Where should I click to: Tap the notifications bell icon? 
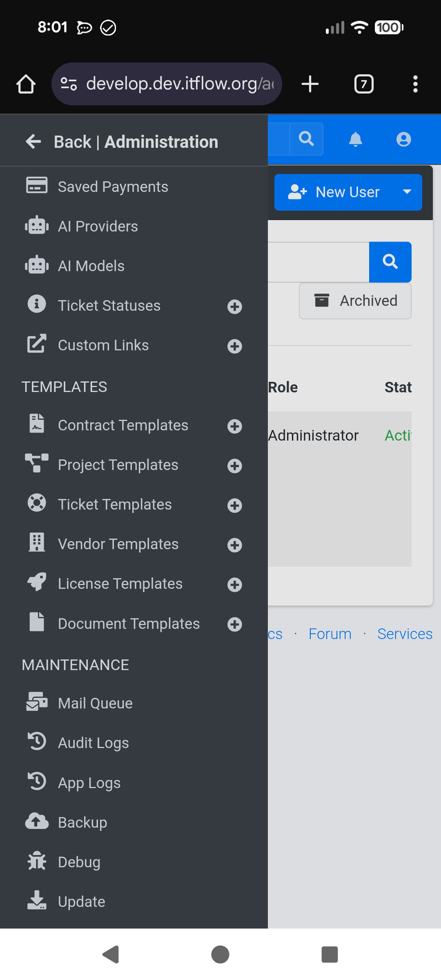[356, 139]
